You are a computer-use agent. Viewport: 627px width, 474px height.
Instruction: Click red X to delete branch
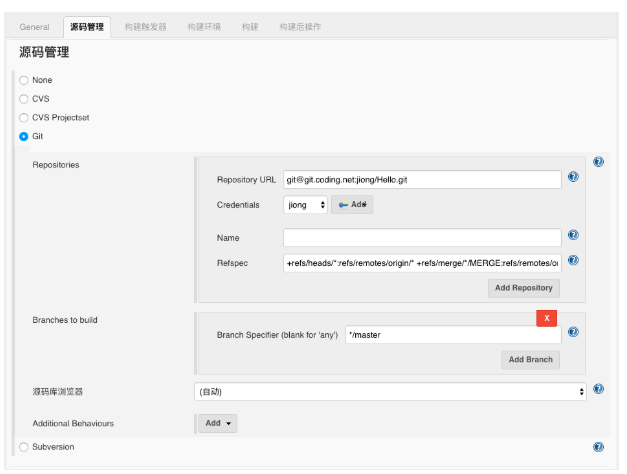(x=546, y=318)
